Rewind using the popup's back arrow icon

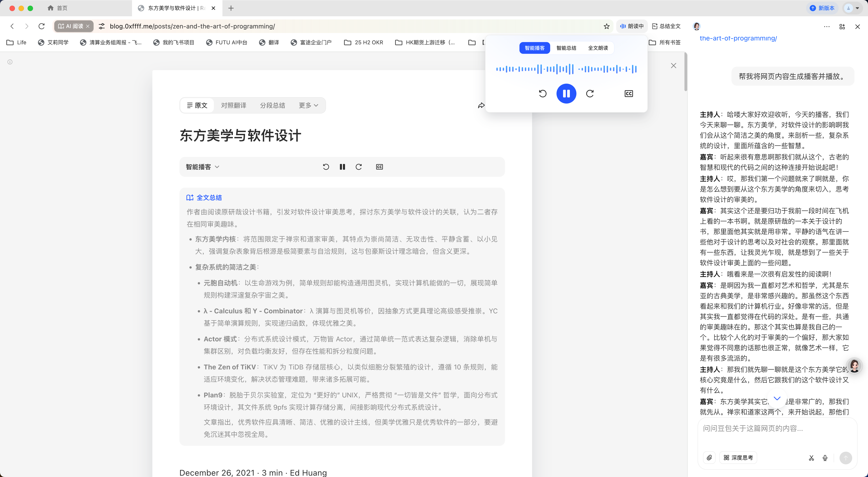click(x=542, y=93)
